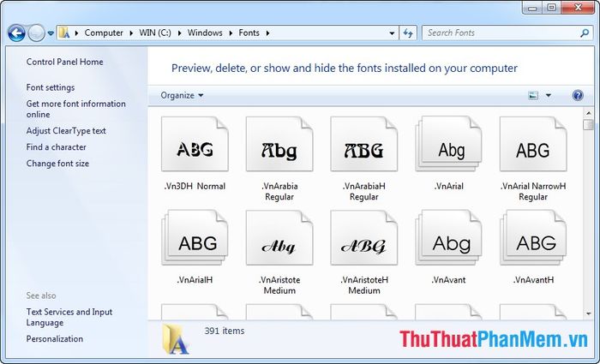Viewport: 600px width, 364px height.
Task: Click the Help question mark icon
Action: click(x=578, y=96)
